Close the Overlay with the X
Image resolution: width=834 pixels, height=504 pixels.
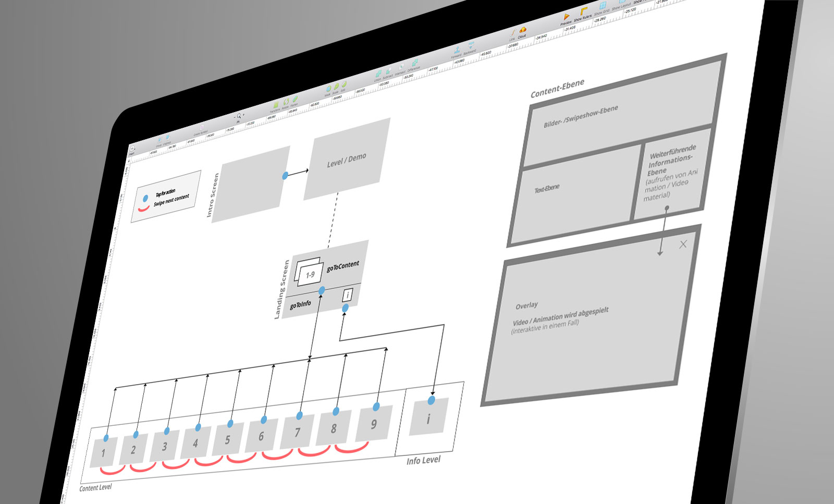683,244
